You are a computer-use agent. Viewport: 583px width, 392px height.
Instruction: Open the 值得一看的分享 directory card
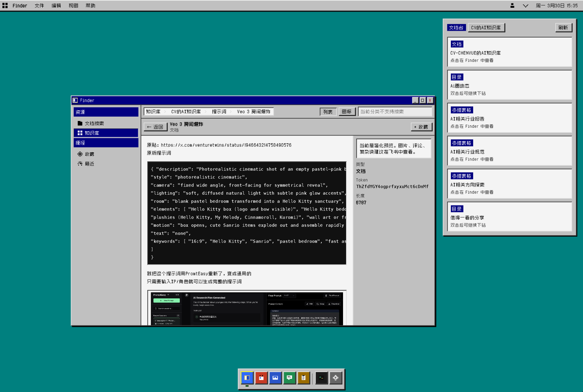point(510,217)
